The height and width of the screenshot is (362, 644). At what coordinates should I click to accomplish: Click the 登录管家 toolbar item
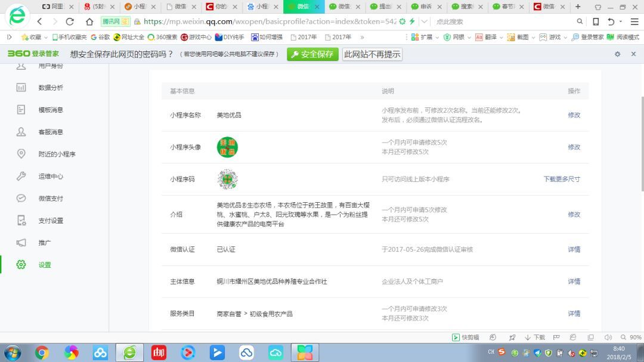pos(587,37)
